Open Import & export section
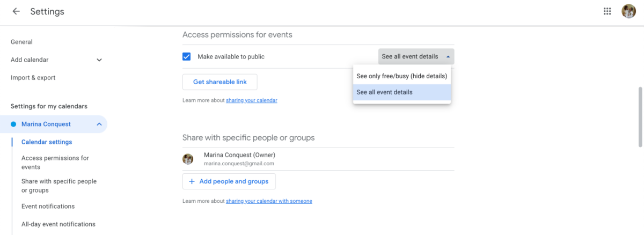The height and width of the screenshot is (235, 644). pos(33,78)
